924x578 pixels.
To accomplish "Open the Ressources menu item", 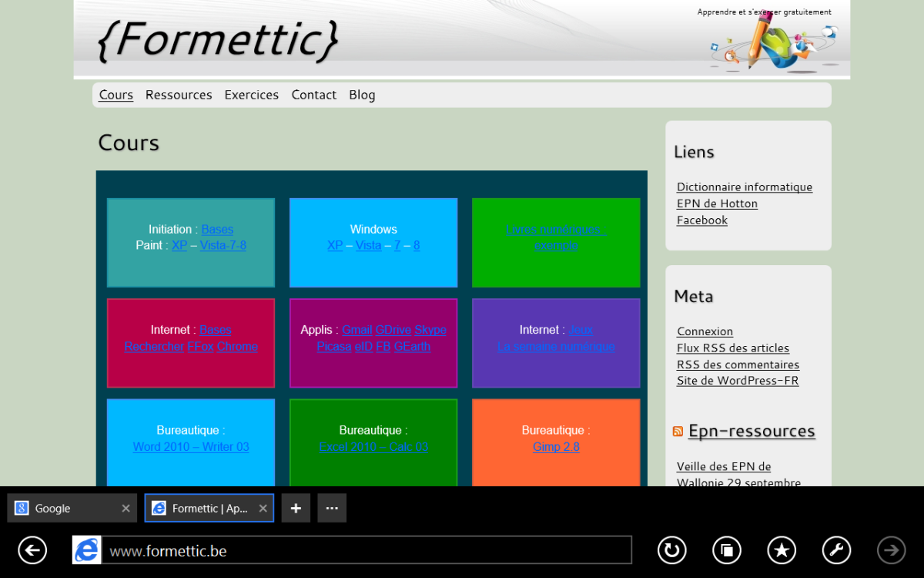I will click(x=179, y=95).
